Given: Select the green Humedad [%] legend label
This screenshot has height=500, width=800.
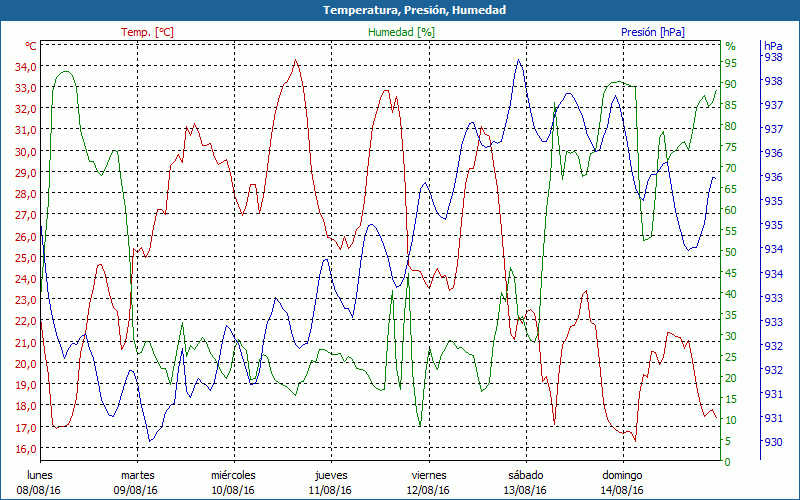Looking at the screenshot, I should point(401,32).
